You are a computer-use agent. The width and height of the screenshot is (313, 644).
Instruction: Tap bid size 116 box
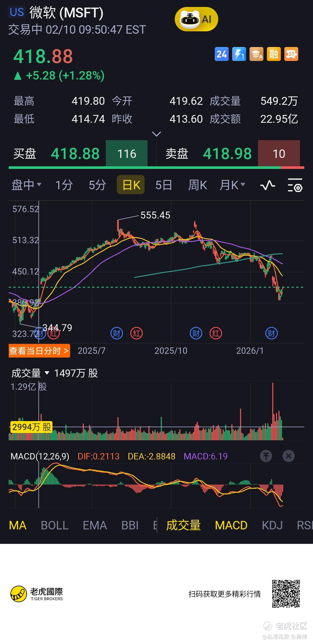pos(127,154)
